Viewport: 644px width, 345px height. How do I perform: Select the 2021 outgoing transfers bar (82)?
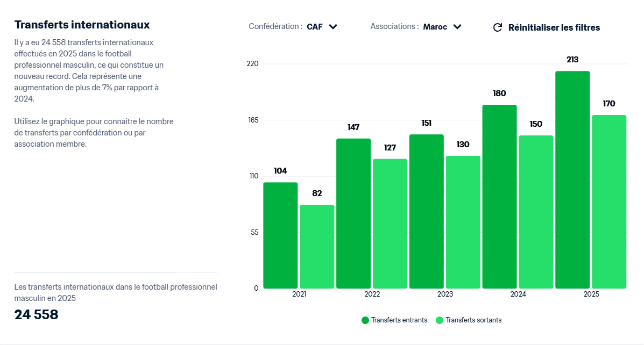(x=317, y=247)
